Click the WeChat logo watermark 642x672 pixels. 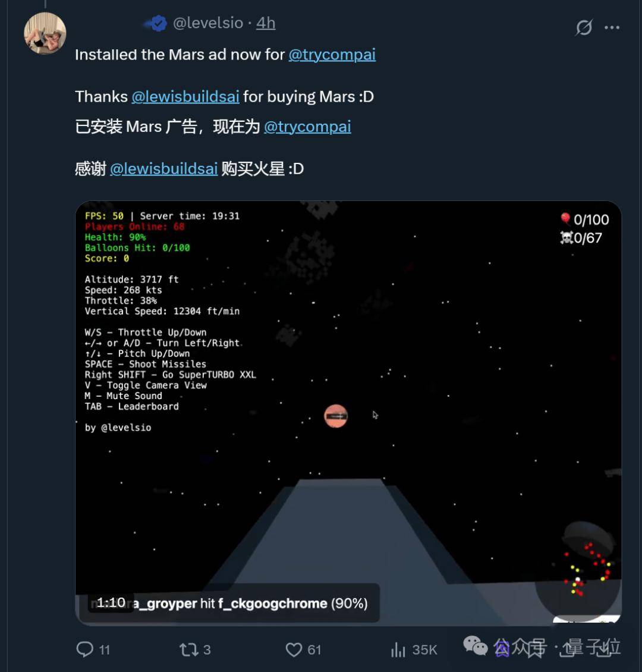click(x=476, y=645)
